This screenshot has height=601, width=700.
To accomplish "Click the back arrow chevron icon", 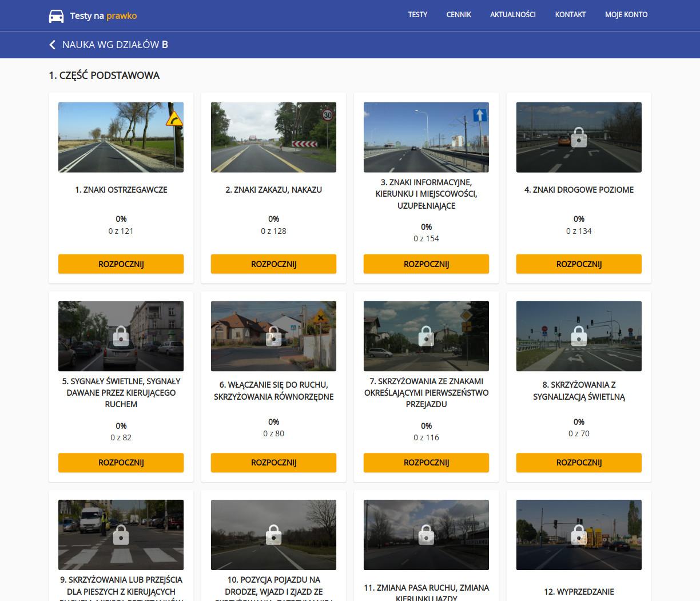I will pos(53,45).
